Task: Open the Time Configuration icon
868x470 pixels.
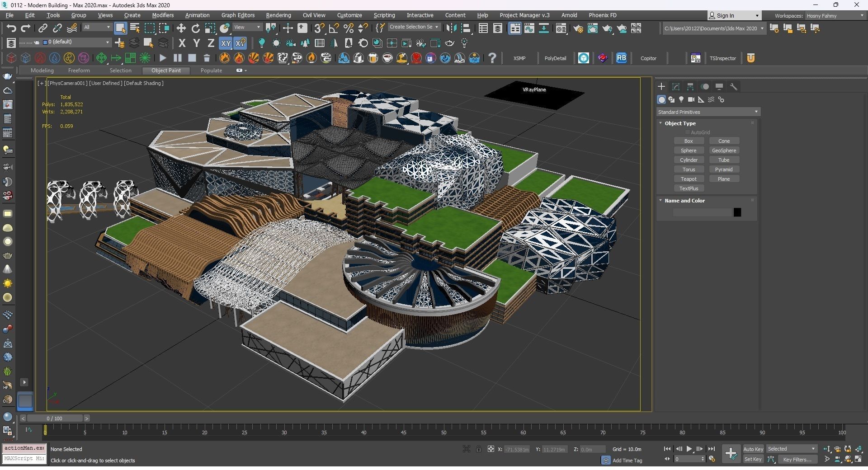Action: pyautogui.click(x=712, y=459)
